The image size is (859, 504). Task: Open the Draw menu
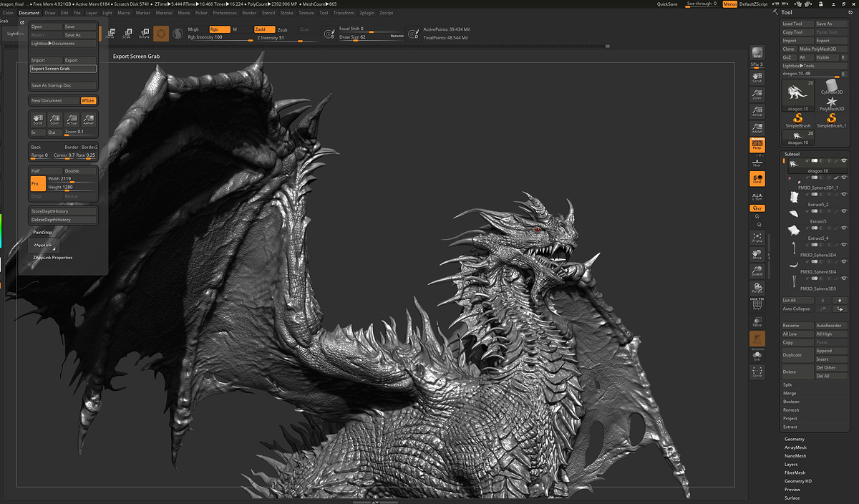pos(50,13)
